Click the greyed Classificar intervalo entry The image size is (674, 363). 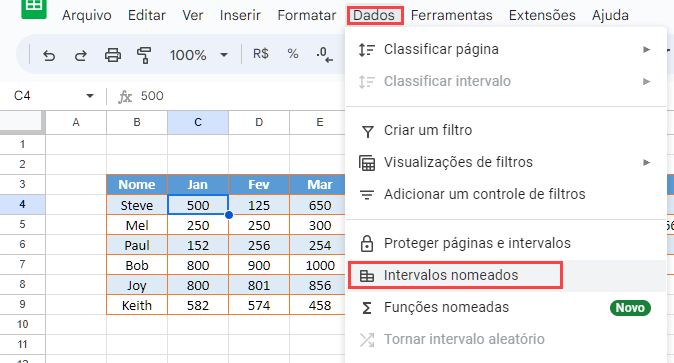click(x=506, y=81)
